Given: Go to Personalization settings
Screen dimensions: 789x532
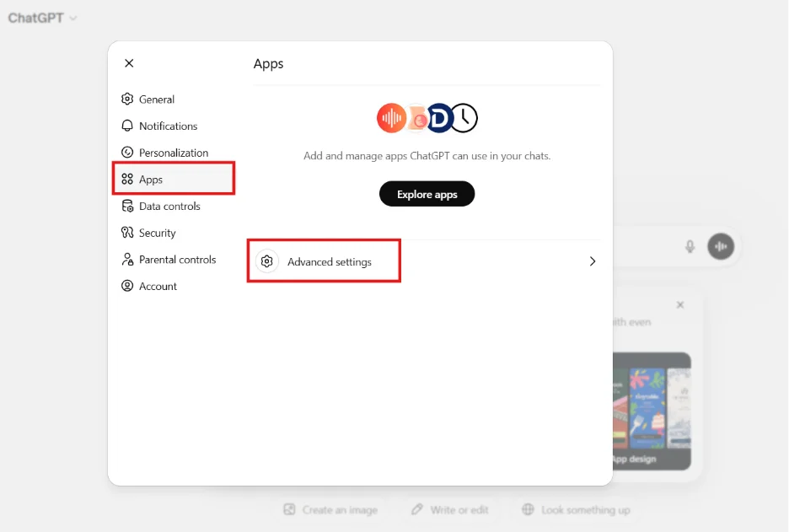Looking at the screenshot, I should tap(174, 153).
